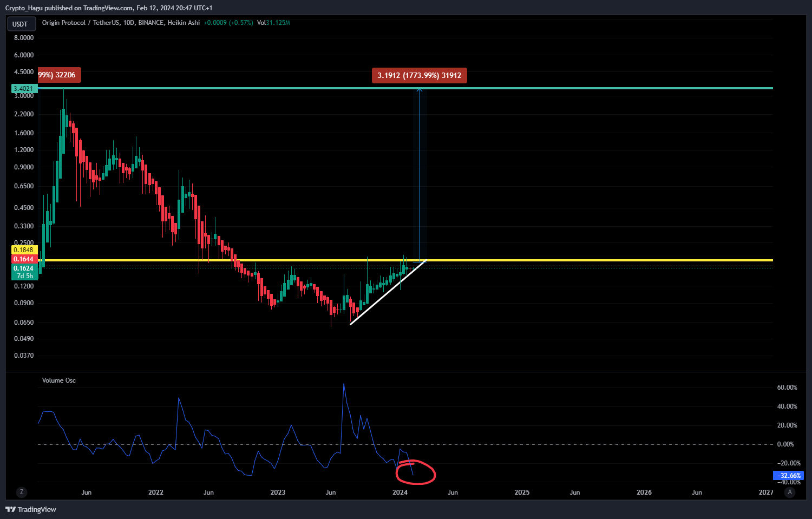The width and height of the screenshot is (812, 519).
Task: Click the 0.00% oscillator axis label
Action: click(785, 444)
